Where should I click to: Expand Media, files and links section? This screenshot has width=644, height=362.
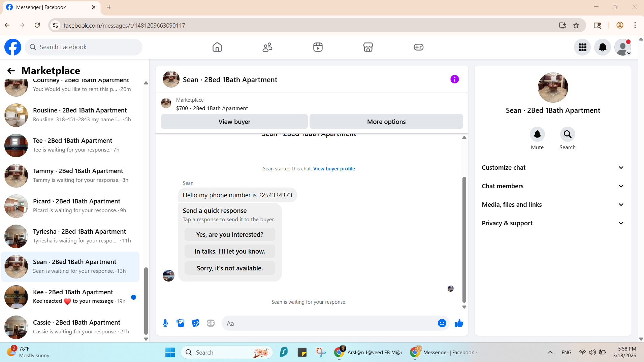553,205
